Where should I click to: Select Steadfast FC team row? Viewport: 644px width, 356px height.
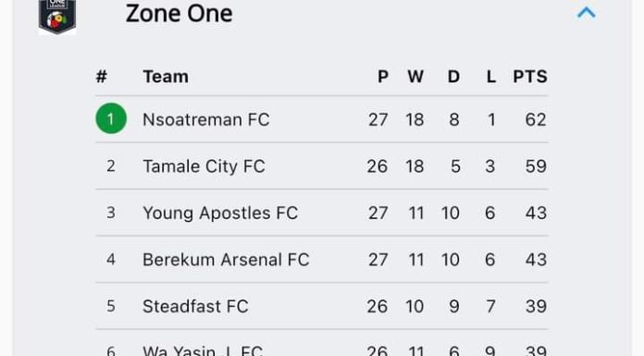click(322, 306)
